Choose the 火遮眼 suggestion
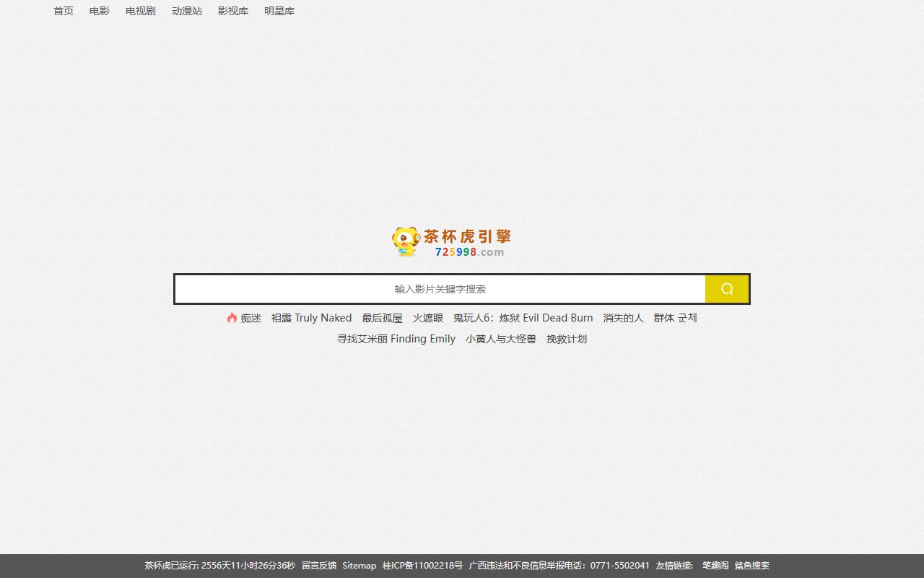 pos(428,318)
